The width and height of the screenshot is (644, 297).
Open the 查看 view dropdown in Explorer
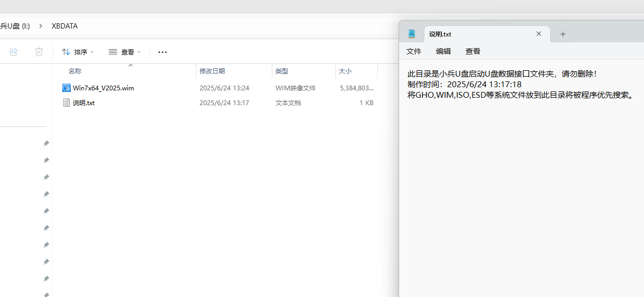(125, 52)
